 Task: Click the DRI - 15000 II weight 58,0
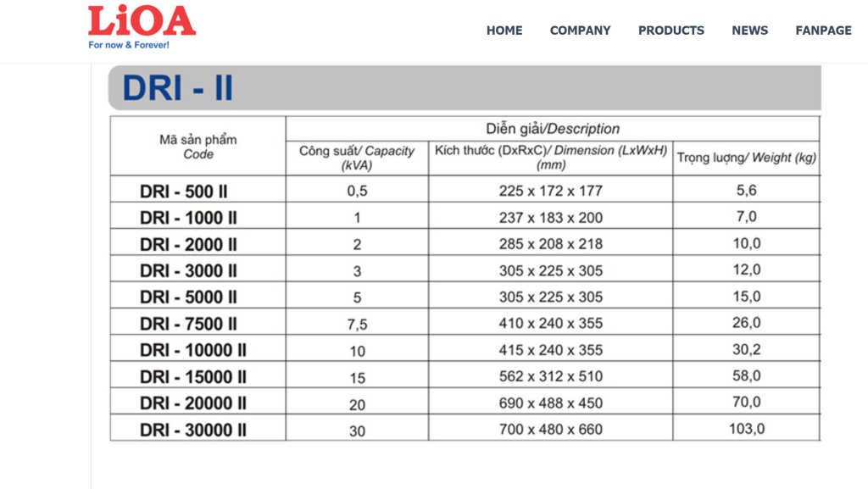pyautogui.click(x=745, y=375)
